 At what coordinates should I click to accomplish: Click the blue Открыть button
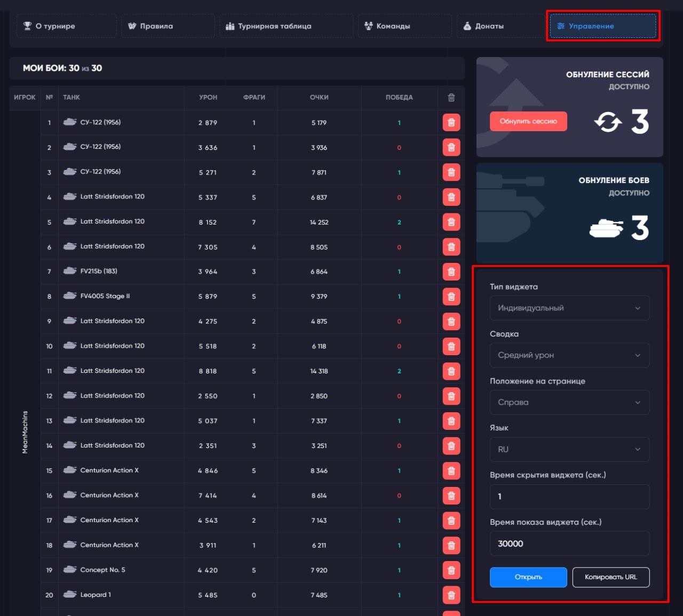pyautogui.click(x=528, y=577)
